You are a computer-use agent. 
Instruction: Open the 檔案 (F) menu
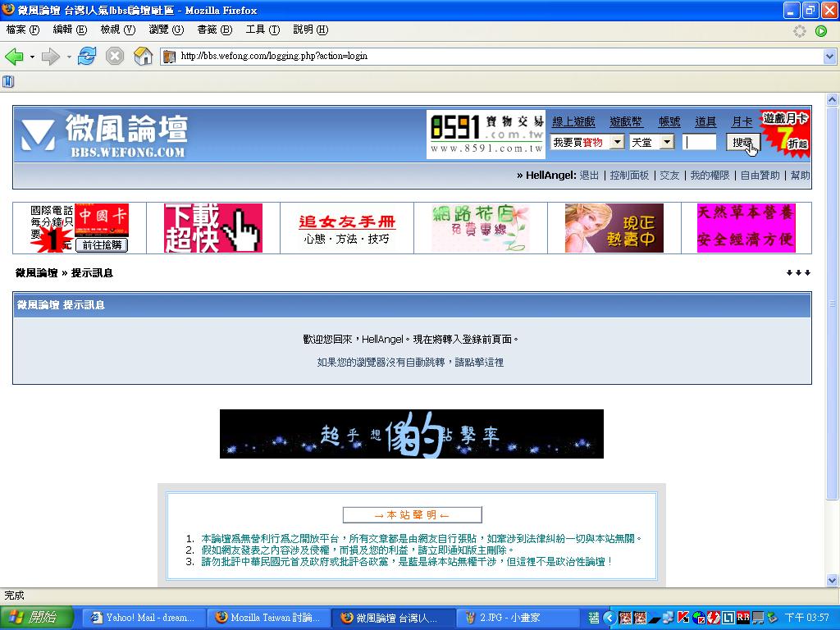[22, 30]
